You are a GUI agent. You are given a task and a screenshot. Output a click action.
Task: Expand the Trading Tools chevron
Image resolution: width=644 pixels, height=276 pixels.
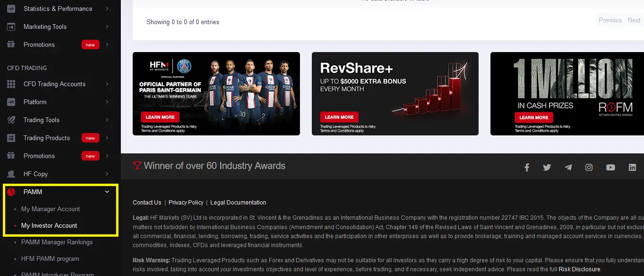coord(107,120)
